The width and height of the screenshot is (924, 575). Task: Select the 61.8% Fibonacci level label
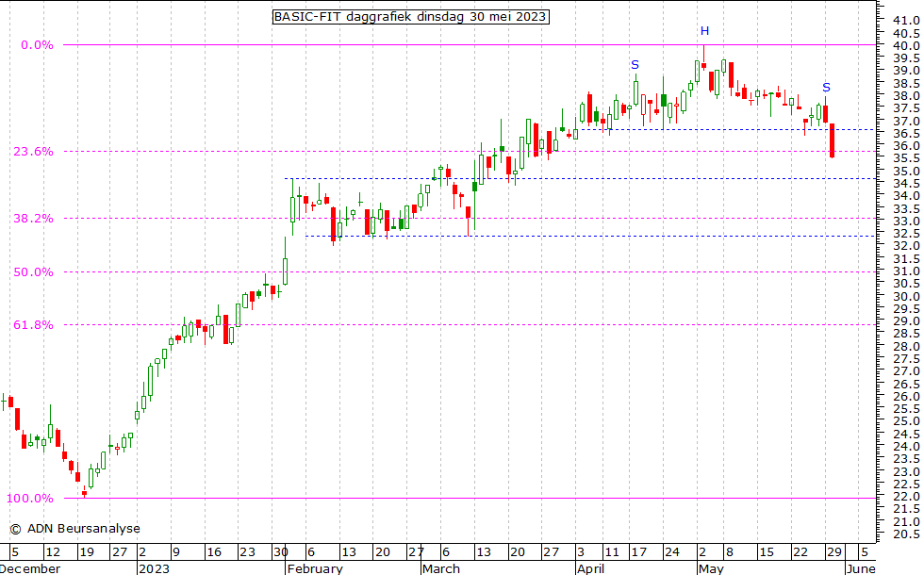(33, 324)
